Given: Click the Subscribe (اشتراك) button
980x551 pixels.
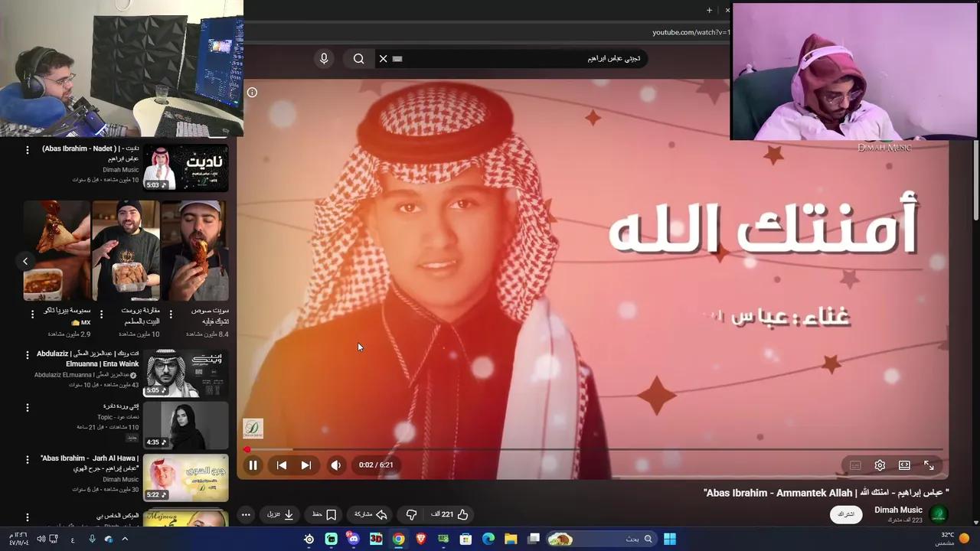Looking at the screenshot, I should click(x=846, y=514).
